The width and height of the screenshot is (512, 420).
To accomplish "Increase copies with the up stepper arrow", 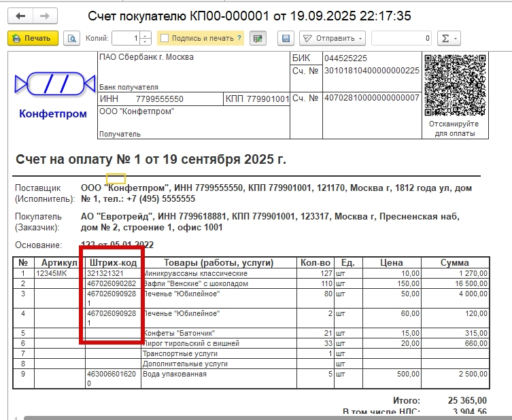I will click(146, 35).
